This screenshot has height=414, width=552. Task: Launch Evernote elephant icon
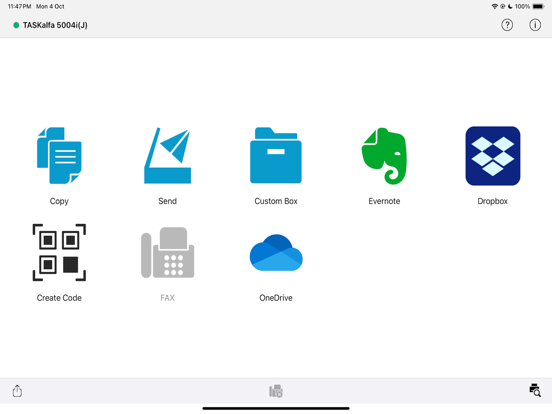point(384,156)
